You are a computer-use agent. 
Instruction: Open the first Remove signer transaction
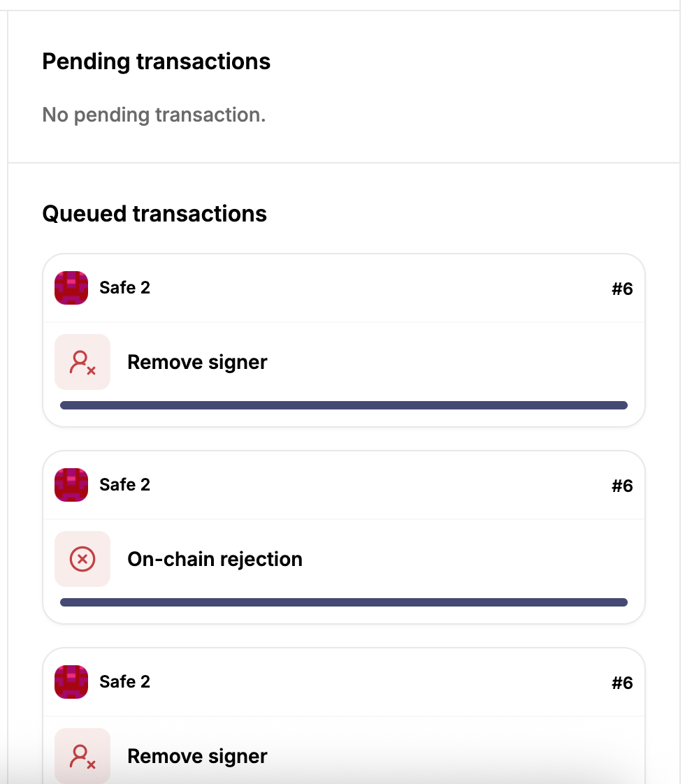[197, 363]
